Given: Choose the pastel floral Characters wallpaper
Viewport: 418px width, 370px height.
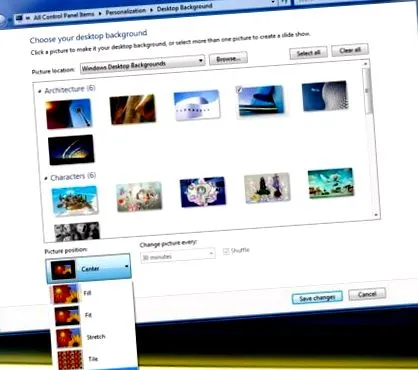Looking at the screenshot, I should point(139,196).
